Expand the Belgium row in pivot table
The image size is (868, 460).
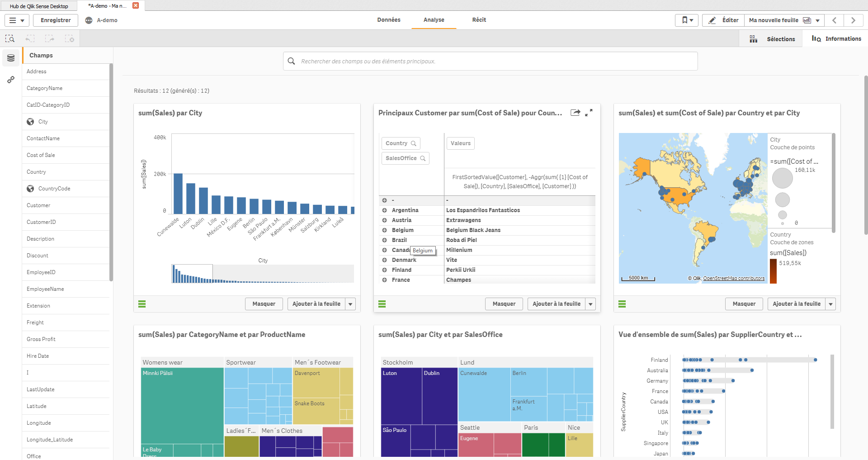[x=384, y=230]
